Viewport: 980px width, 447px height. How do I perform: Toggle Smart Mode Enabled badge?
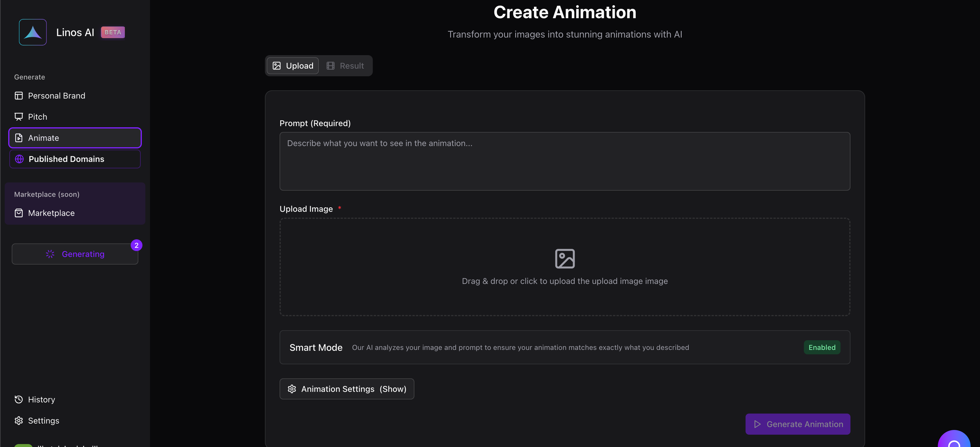click(822, 347)
